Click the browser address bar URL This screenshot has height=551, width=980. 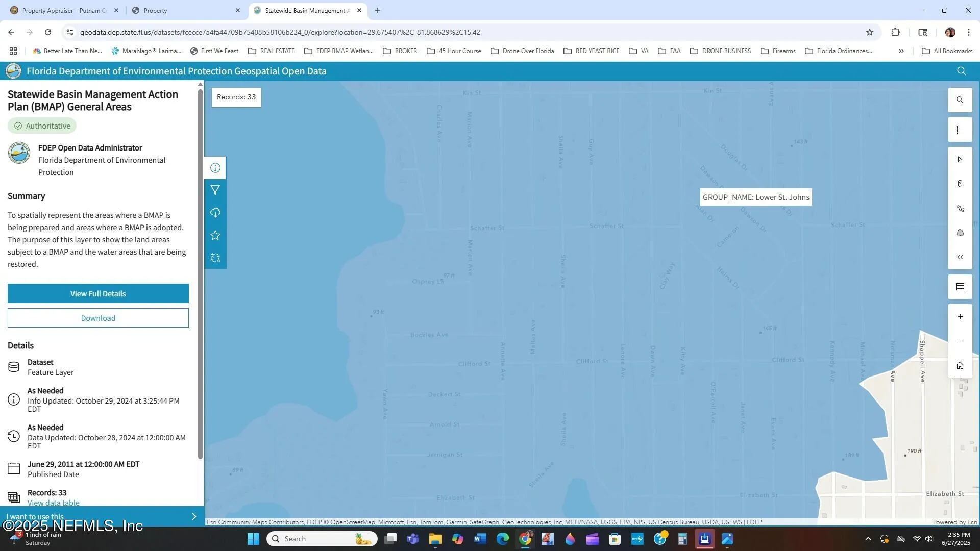280,32
